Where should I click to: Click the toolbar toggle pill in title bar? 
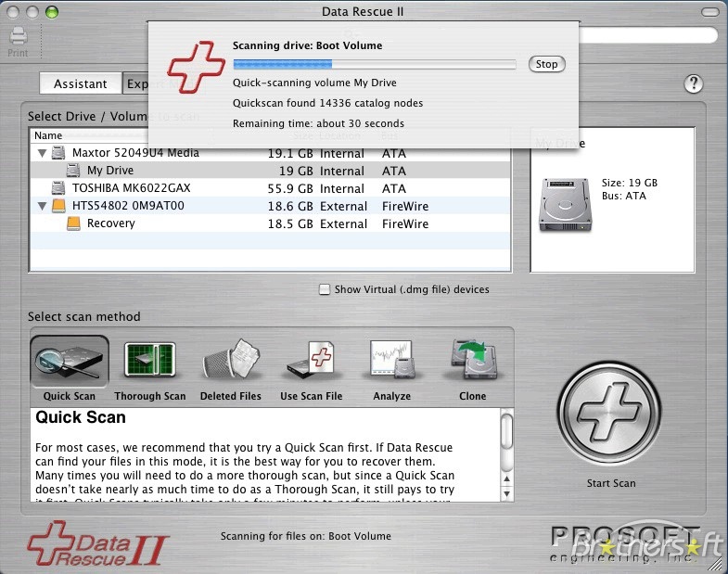pos(709,12)
